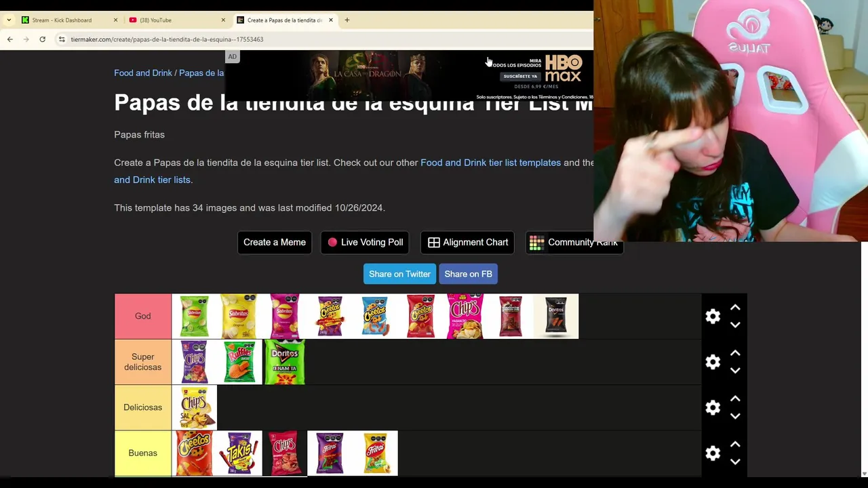Select the Deliciosas tier label cell
The height and width of the screenshot is (488, 868).
click(143, 407)
